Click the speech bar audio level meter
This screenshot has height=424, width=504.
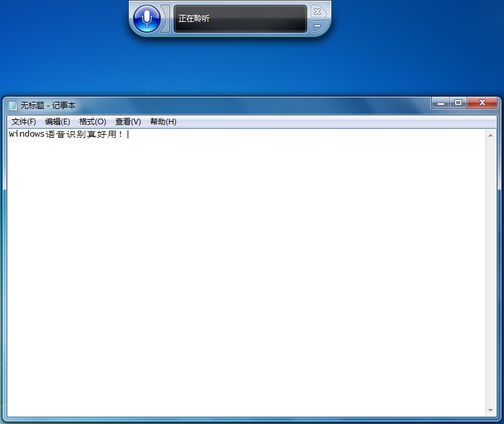[165, 19]
